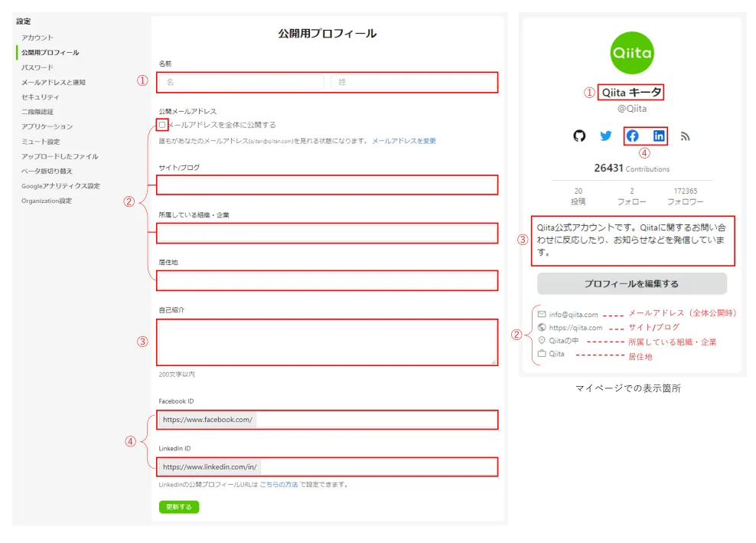The width and height of the screenshot is (756, 543).
Task: Click the @Qiita username
Action: click(631, 109)
